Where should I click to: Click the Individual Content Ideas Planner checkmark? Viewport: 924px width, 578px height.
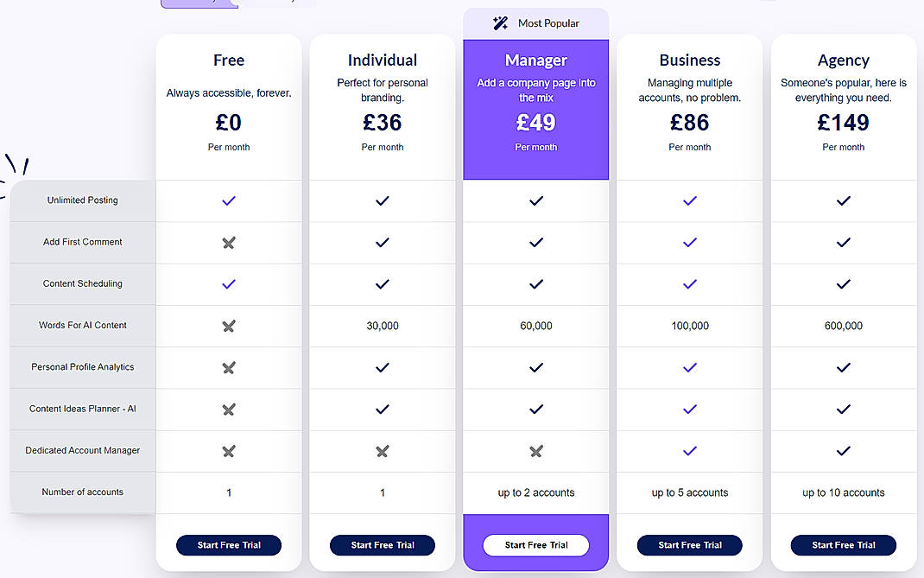tap(382, 409)
